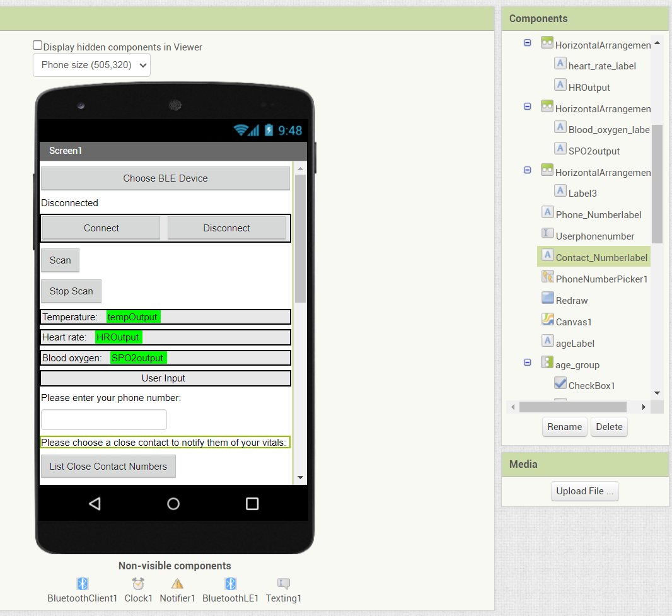This screenshot has height=616, width=672.
Task: Open the Phone size dropdown
Action: 91,65
